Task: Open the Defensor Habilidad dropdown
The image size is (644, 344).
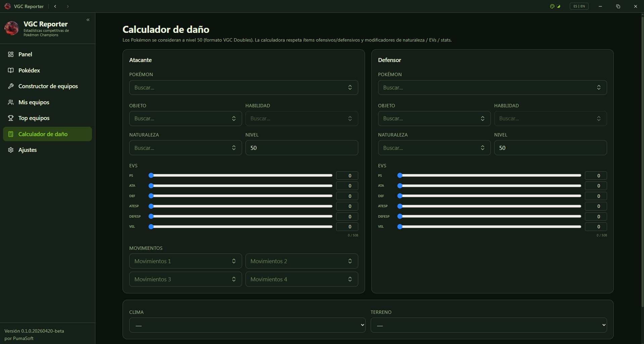Action: (550, 118)
